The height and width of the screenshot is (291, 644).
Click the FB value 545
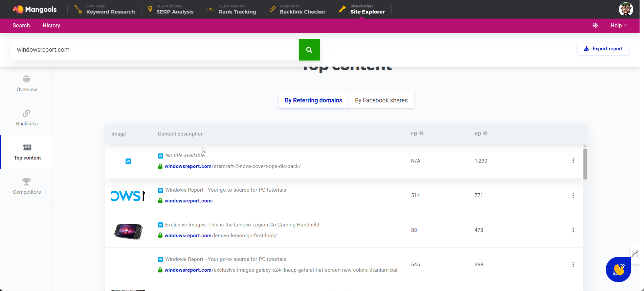point(416,265)
